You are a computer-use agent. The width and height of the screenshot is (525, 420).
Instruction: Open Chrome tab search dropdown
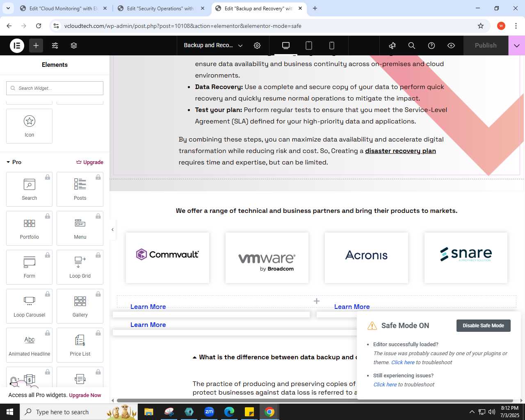coord(8,8)
